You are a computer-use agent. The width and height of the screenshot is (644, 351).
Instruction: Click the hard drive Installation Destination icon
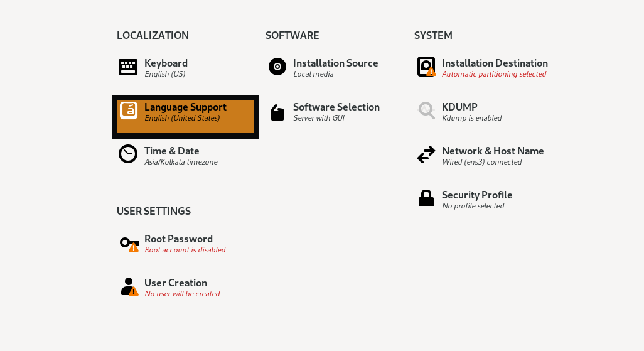tap(426, 67)
